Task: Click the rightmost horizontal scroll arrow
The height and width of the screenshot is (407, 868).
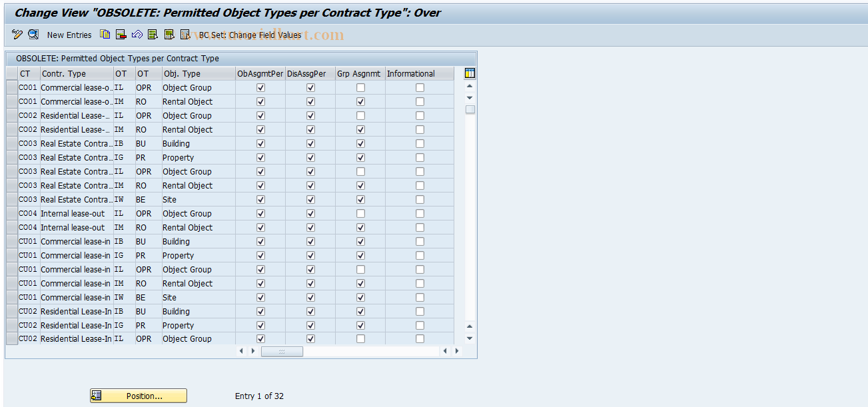Action: pos(456,351)
